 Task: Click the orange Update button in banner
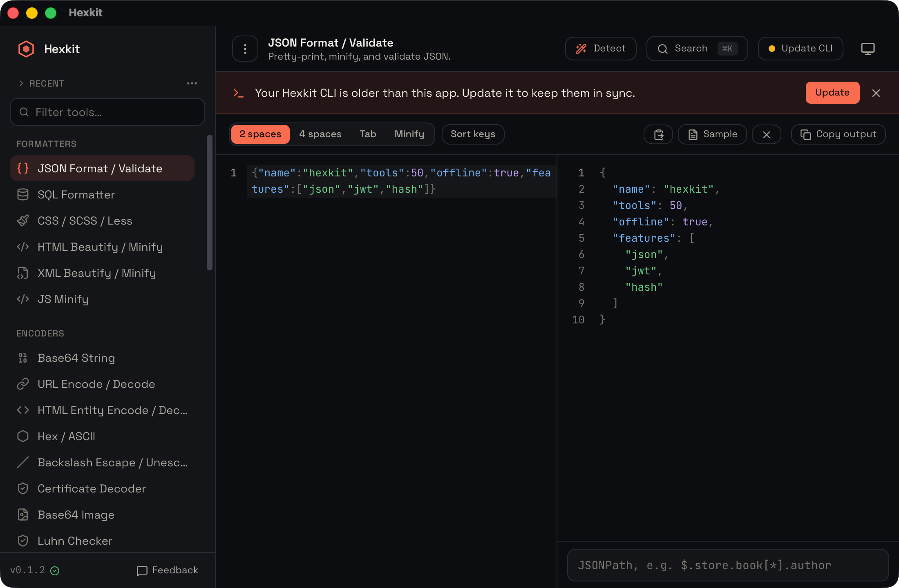click(x=832, y=93)
